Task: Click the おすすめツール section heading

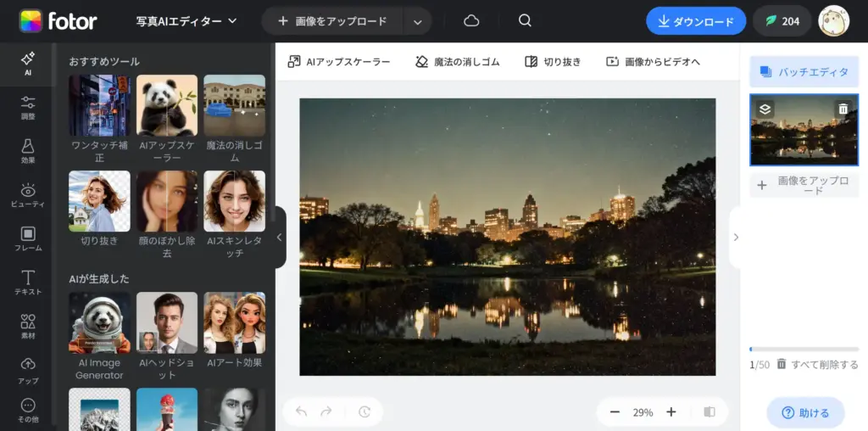Action: [104, 61]
